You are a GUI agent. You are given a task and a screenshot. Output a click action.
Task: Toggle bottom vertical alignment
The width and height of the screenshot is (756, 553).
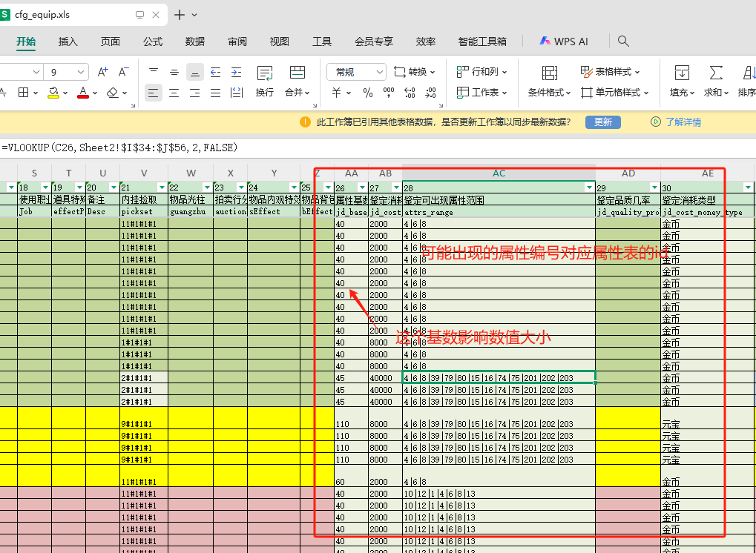coord(195,72)
